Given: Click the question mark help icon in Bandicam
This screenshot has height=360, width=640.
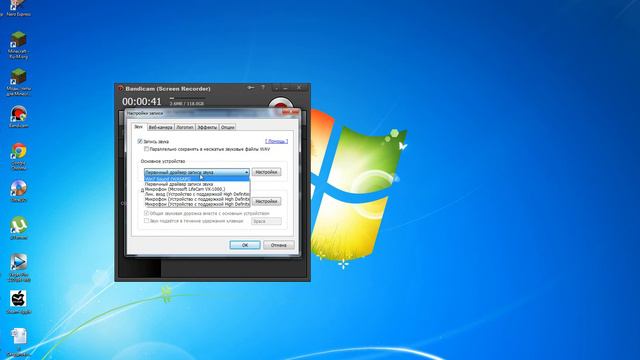Looking at the screenshot, I should 263,88.
